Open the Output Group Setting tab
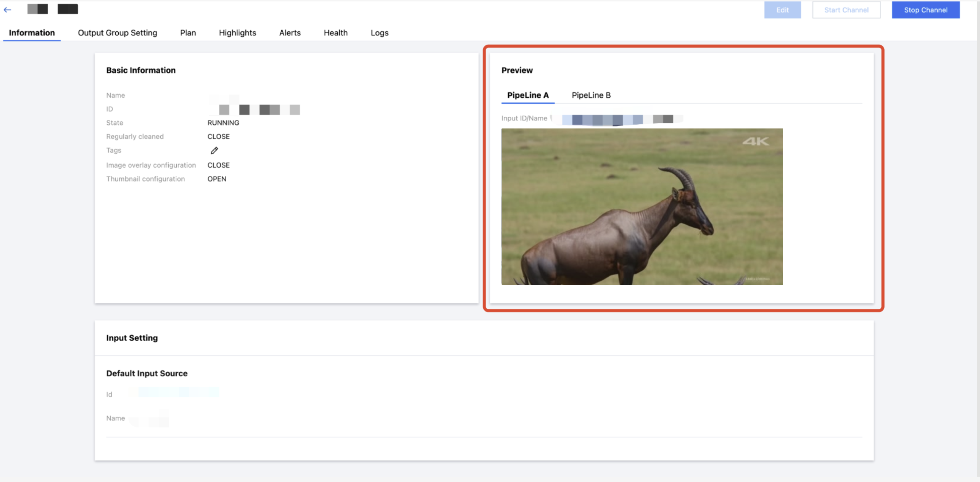The height and width of the screenshot is (482, 980). [x=117, y=33]
